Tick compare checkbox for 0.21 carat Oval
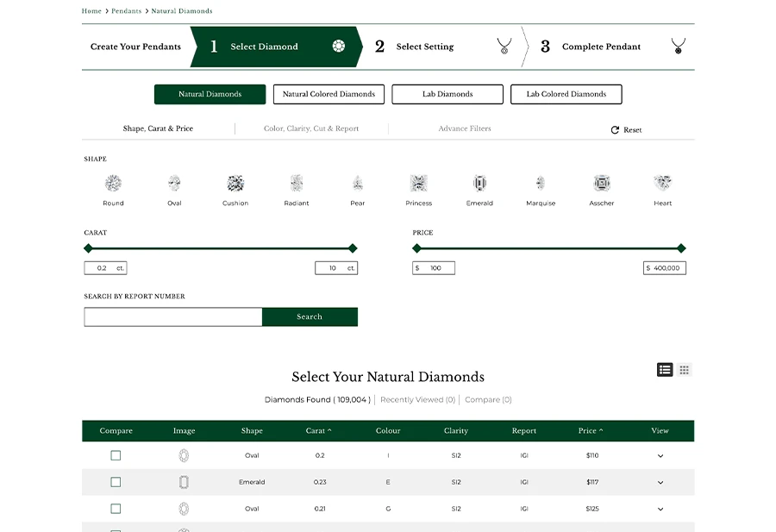Image resolution: width=776 pixels, height=532 pixels. pyautogui.click(x=116, y=509)
